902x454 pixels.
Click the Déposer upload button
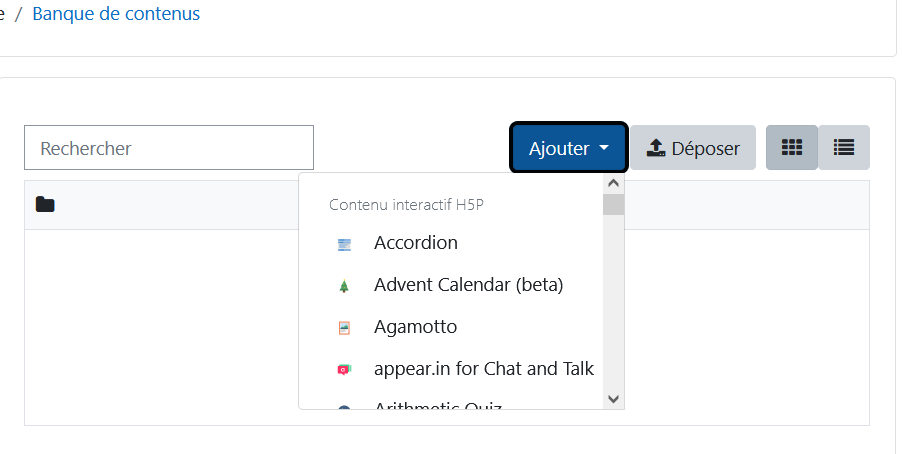pos(693,147)
